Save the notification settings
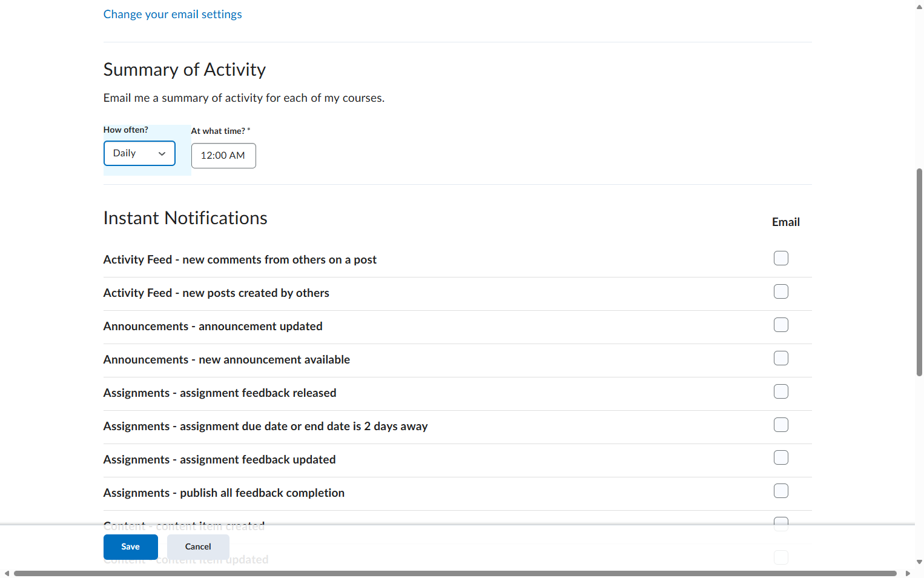 click(131, 547)
